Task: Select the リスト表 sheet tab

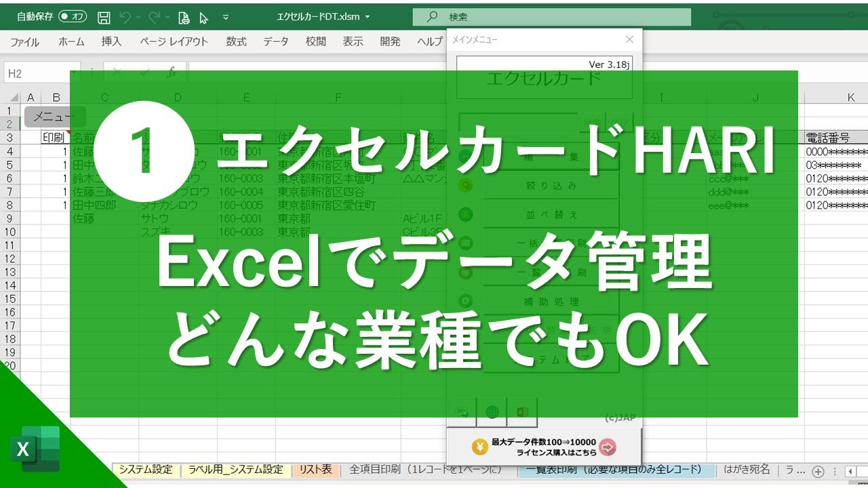Action: pos(315,470)
